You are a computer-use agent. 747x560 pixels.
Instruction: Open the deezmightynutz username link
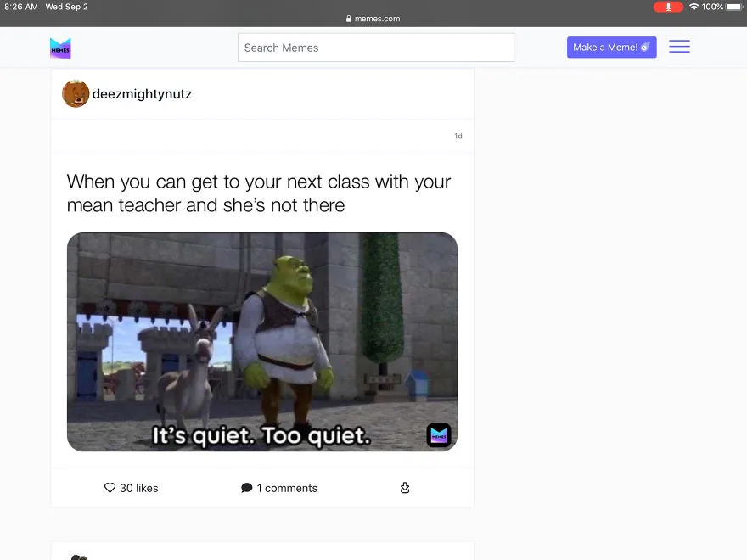tap(142, 94)
